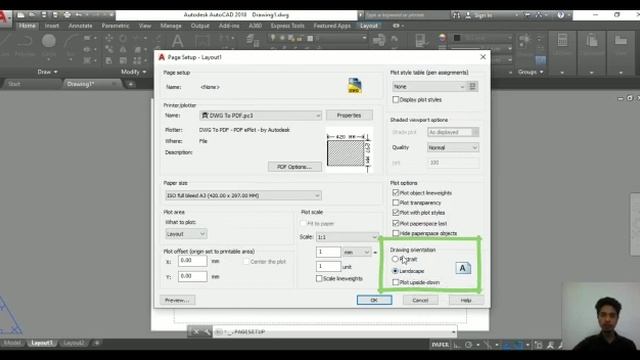The height and width of the screenshot is (360, 640).
Task: Switch to the Layout2 tab
Action: tap(74, 343)
